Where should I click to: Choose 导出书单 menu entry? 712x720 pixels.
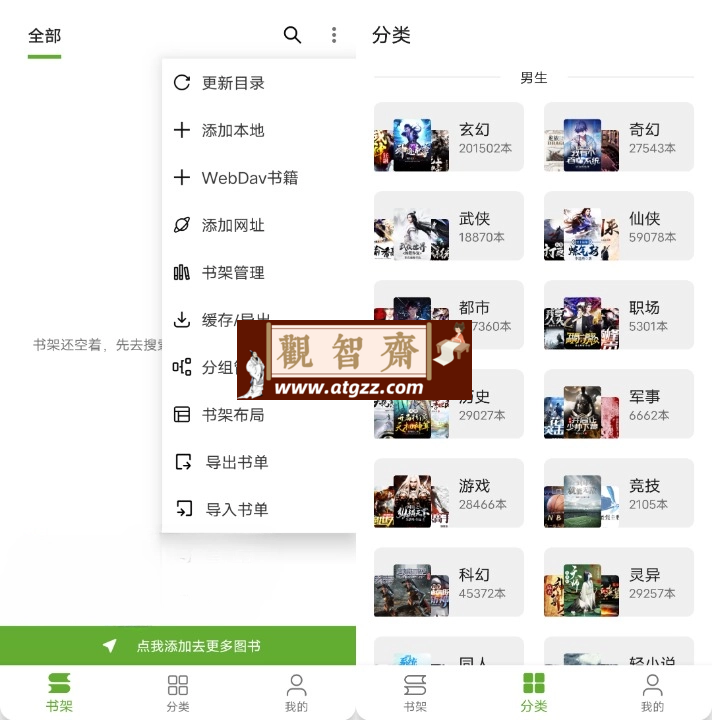259,462
